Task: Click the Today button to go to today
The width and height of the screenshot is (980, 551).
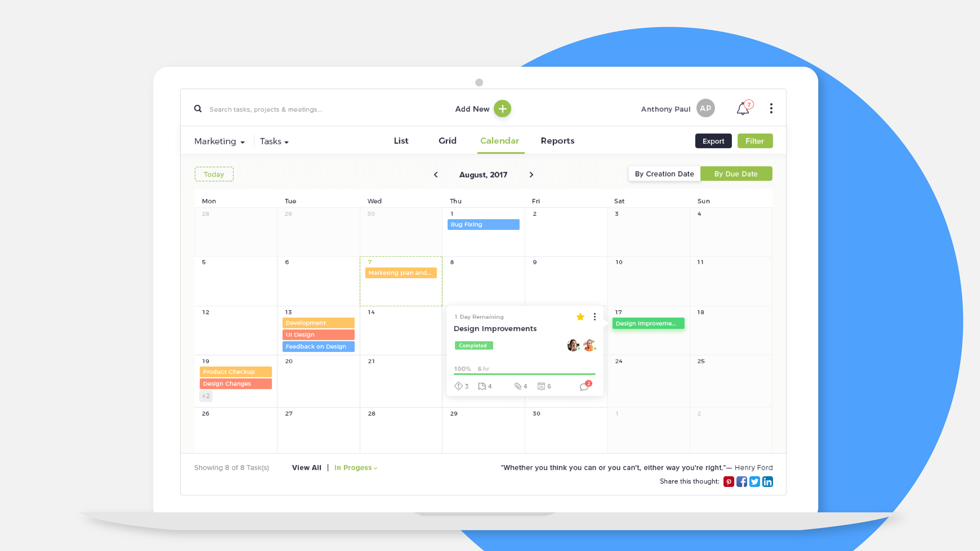Action: pyautogui.click(x=213, y=174)
